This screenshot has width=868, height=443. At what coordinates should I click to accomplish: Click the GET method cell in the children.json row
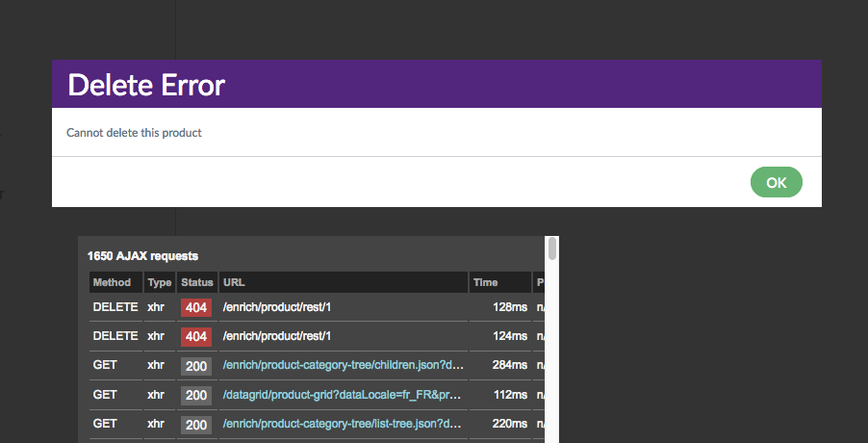[x=115, y=365]
